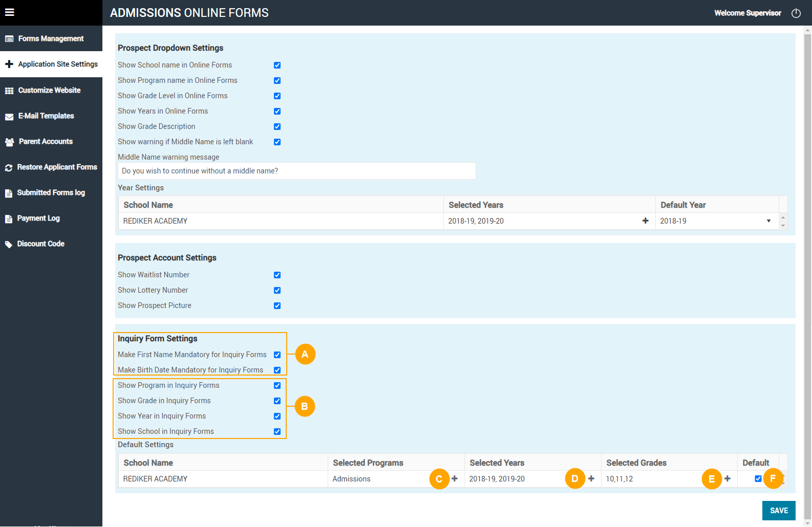Toggle Show School name in Online Forms
This screenshot has width=812, height=527.
277,65
